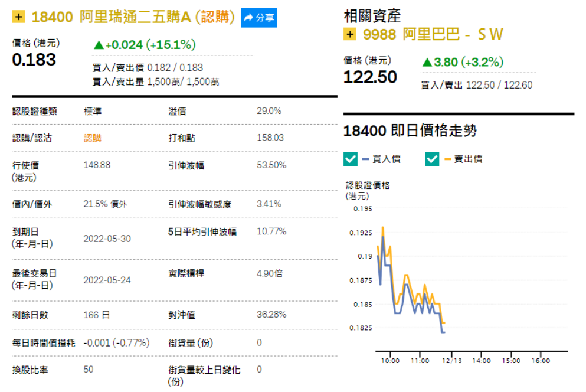Click the 引伸波幅敏感度 label
586x392 pixels.
tap(199, 204)
